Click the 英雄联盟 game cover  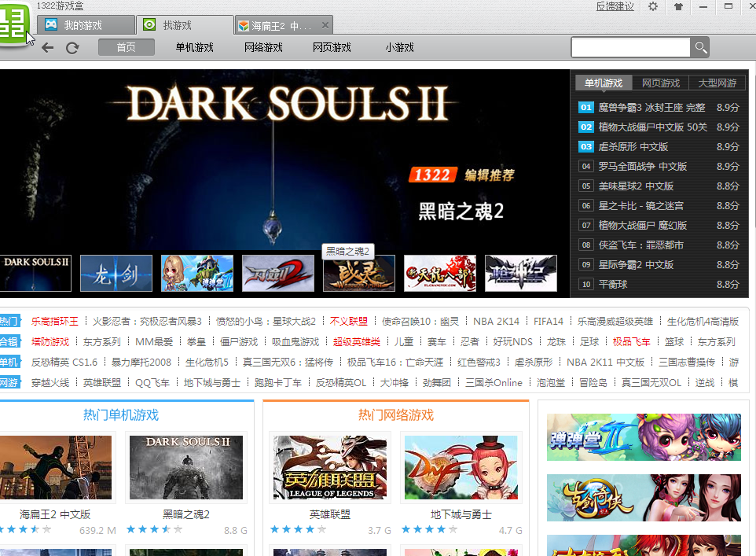pyautogui.click(x=330, y=467)
